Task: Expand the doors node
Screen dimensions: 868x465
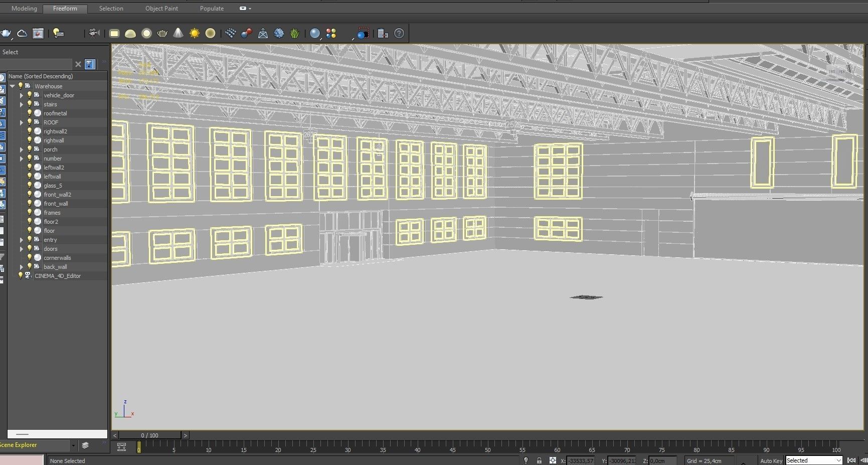Action: (x=22, y=249)
